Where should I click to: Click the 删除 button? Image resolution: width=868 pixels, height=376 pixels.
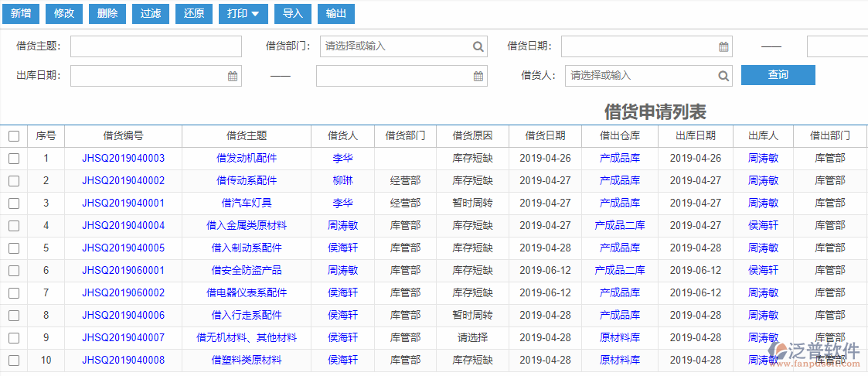(107, 14)
